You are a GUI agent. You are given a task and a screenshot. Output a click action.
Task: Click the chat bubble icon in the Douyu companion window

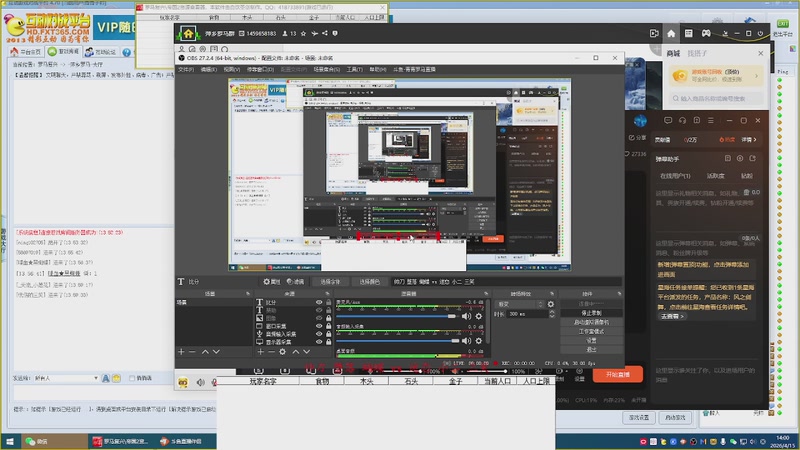pyautogui.click(x=668, y=120)
